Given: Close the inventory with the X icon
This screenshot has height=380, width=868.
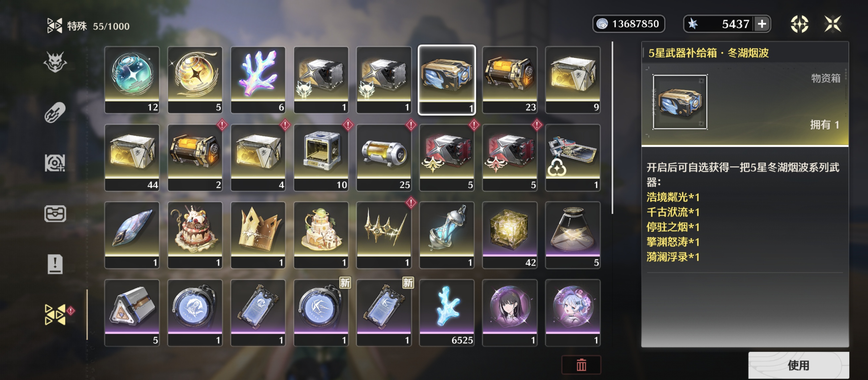Looking at the screenshot, I should pyautogui.click(x=832, y=24).
